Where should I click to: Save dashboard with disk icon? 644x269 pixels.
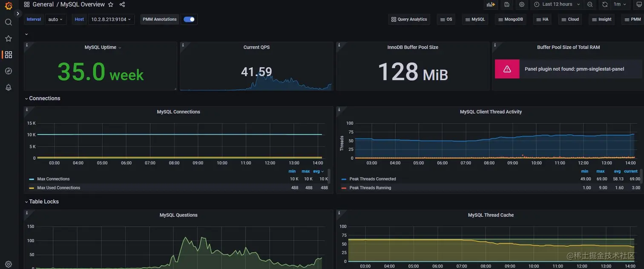tap(506, 4)
